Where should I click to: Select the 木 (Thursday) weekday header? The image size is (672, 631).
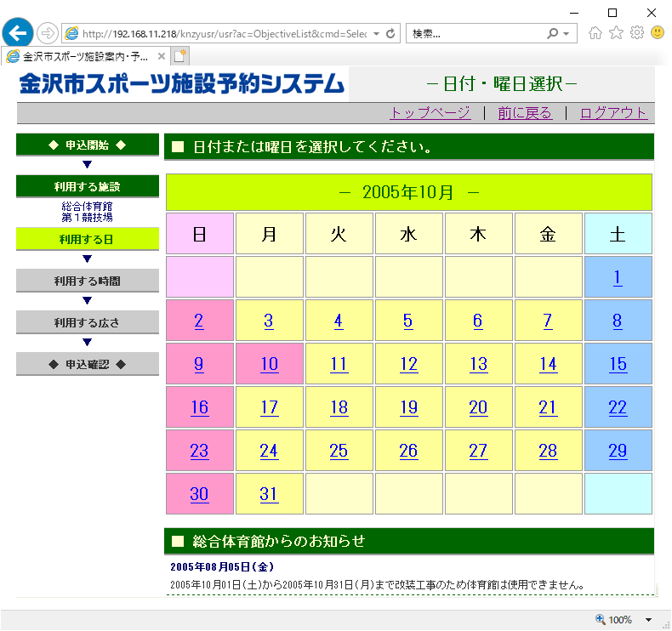click(479, 234)
